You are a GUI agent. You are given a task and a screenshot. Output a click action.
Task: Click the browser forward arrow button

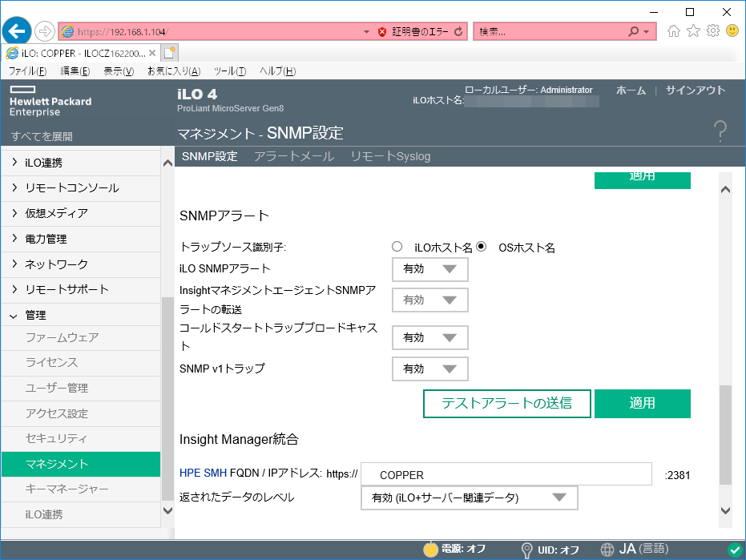coord(45,31)
